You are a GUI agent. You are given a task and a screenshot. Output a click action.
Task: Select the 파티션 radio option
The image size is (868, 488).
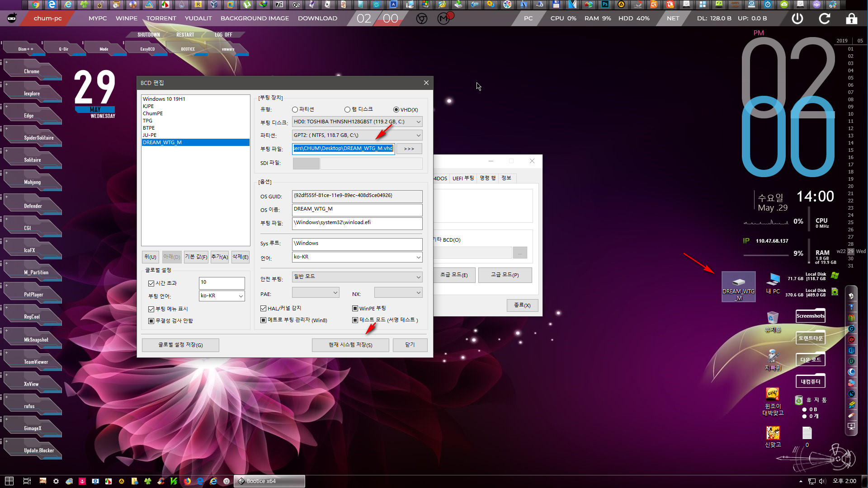tap(295, 109)
